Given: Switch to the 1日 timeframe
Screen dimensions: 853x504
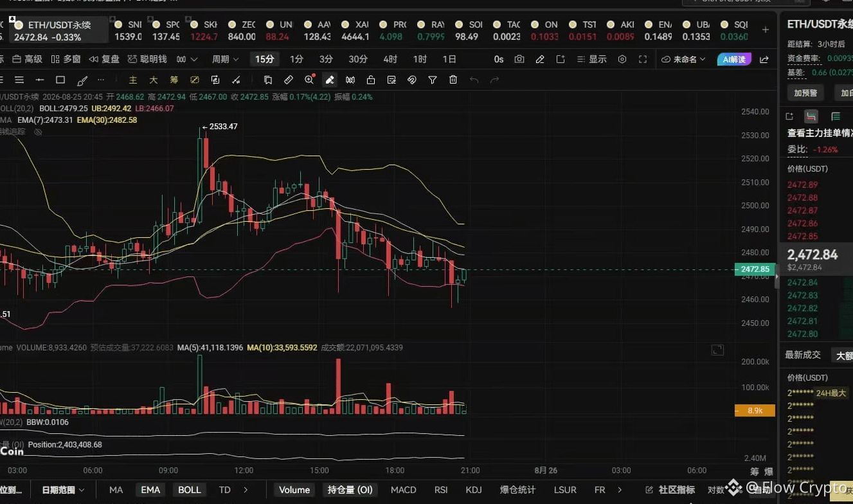Looking at the screenshot, I should (x=449, y=59).
